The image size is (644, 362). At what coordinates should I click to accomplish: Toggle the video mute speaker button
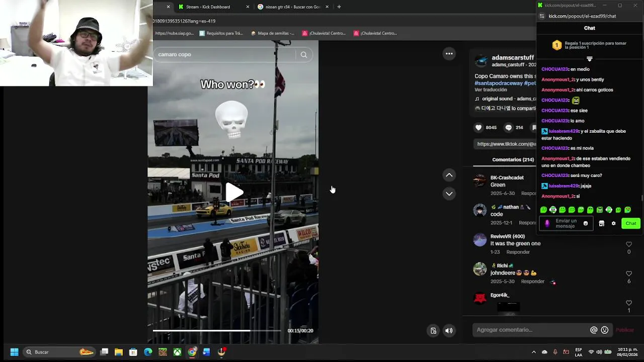coord(449,330)
